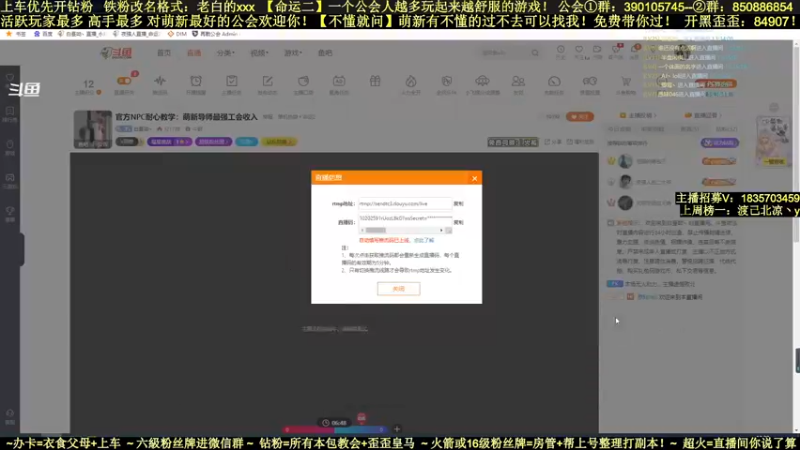Image resolution: width=800 pixels, height=450 pixels.
Task: Click the second ranked user avatar
Action: click(625, 182)
